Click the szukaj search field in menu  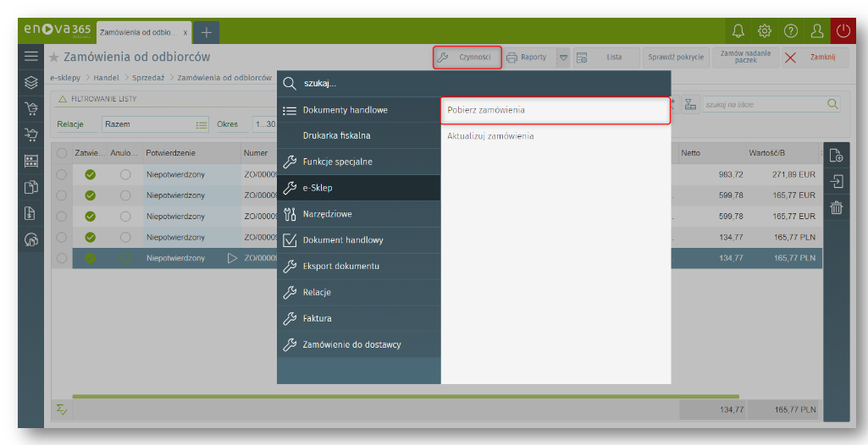(x=474, y=84)
